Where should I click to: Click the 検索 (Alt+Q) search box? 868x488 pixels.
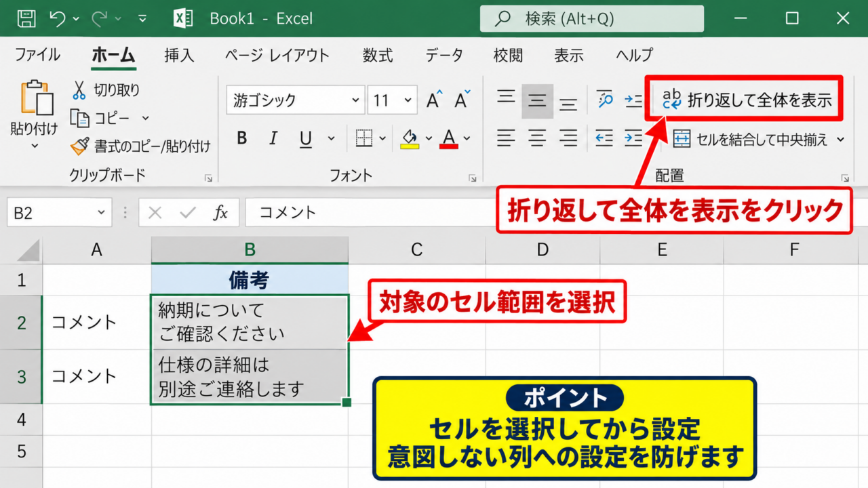592,18
